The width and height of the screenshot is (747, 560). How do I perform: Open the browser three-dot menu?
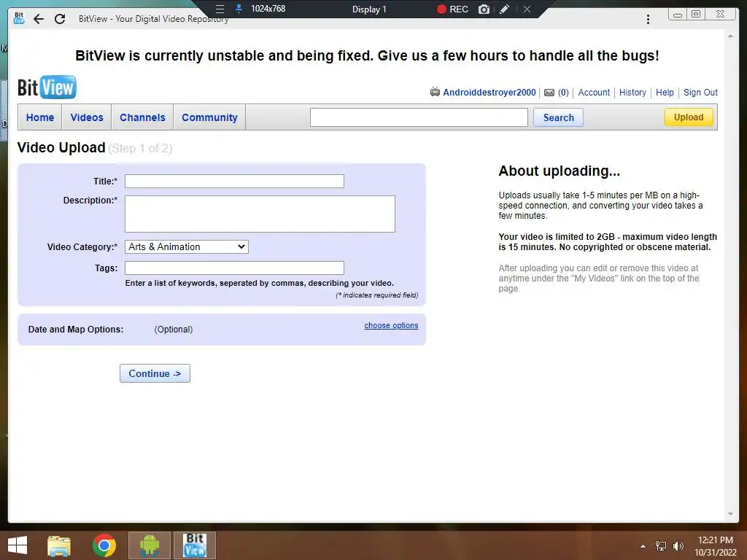coord(648,19)
